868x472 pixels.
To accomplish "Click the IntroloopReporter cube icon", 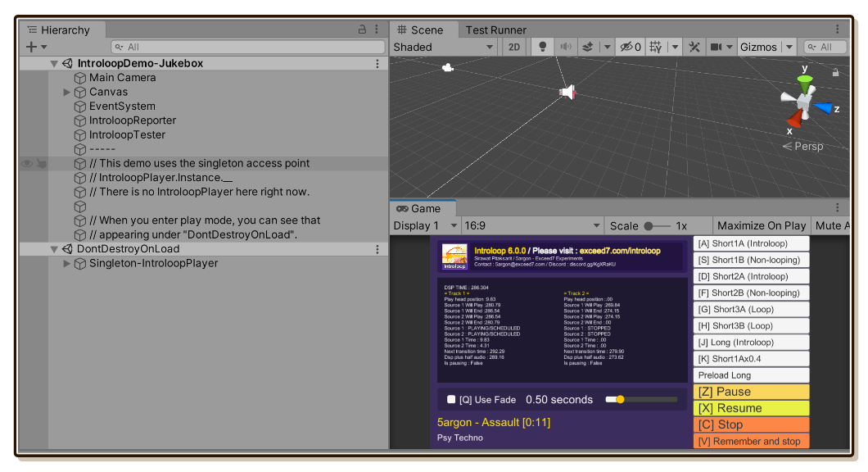I will tap(80, 120).
